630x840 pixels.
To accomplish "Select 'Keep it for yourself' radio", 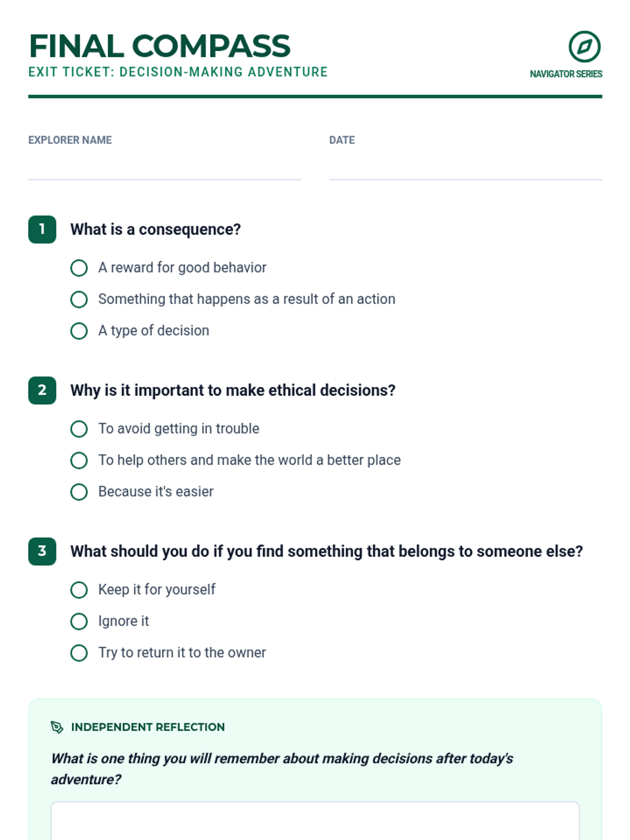I will pos(79,590).
